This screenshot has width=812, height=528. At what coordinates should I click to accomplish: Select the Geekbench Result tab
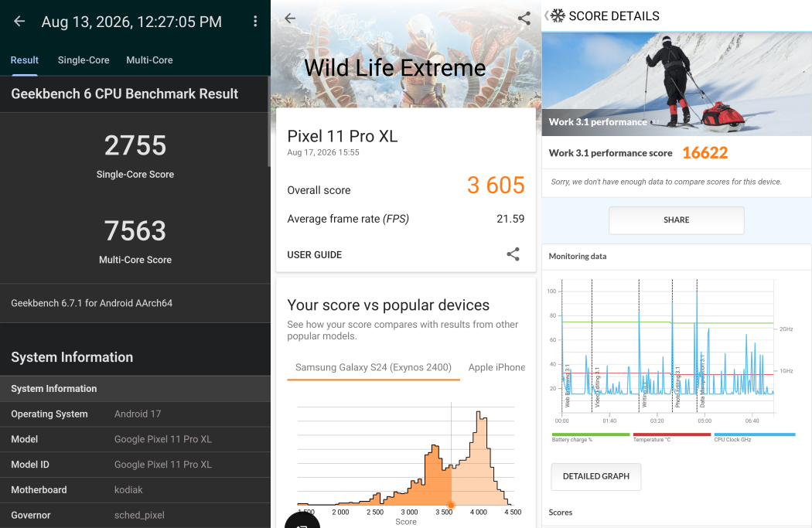pyautogui.click(x=24, y=60)
